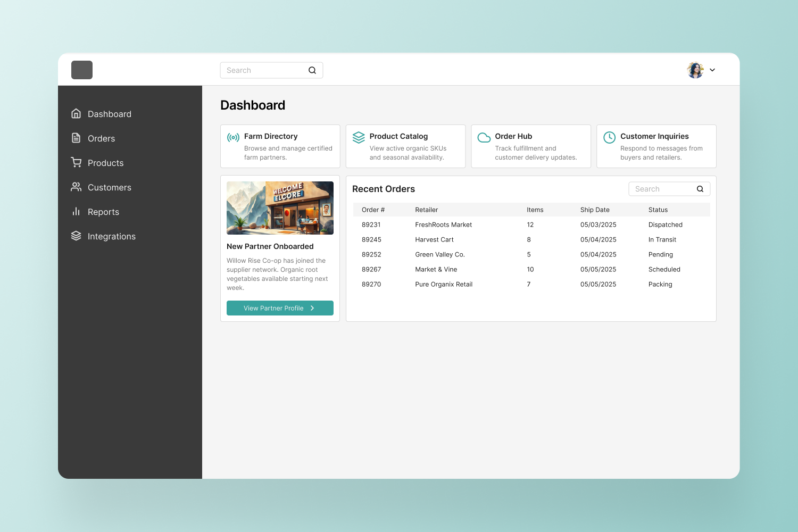Click the Items column header
The image size is (798, 532).
pos(535,210)
